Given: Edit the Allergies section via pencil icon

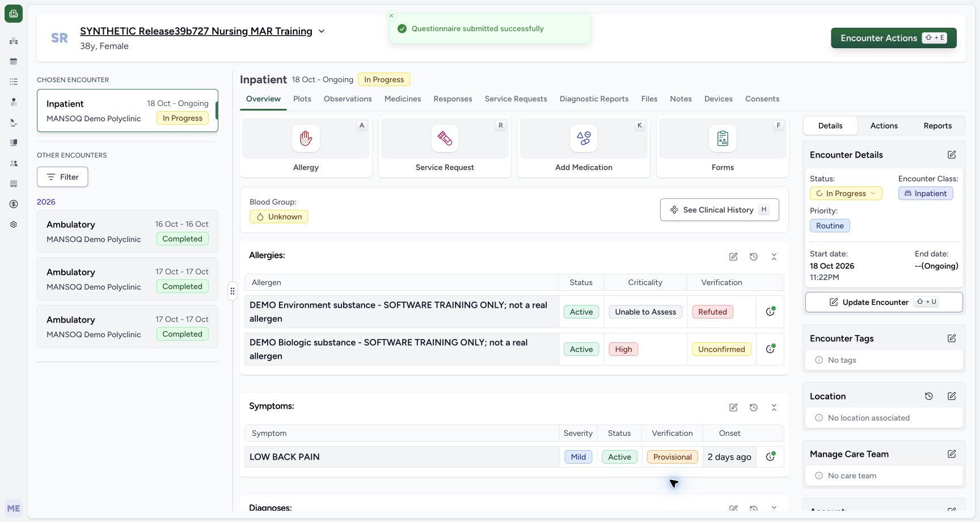Looking at the screenshot, I should coord(733,257).
